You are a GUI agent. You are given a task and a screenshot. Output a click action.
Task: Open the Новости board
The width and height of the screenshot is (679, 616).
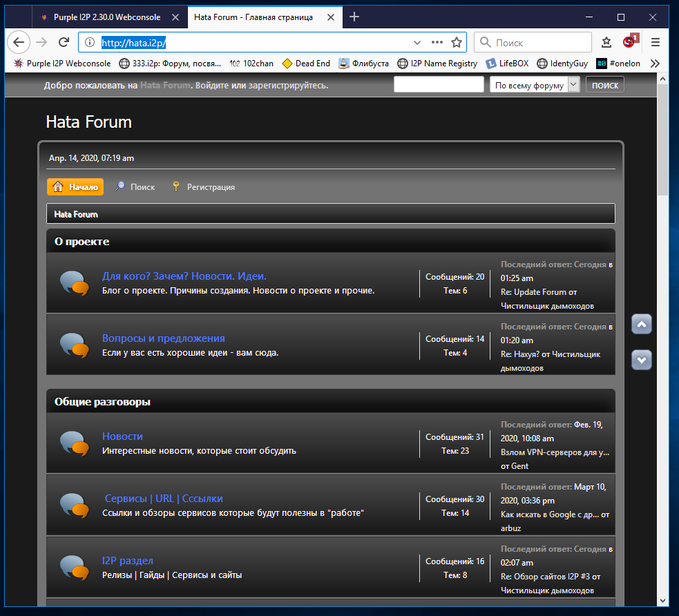(122, 436)
